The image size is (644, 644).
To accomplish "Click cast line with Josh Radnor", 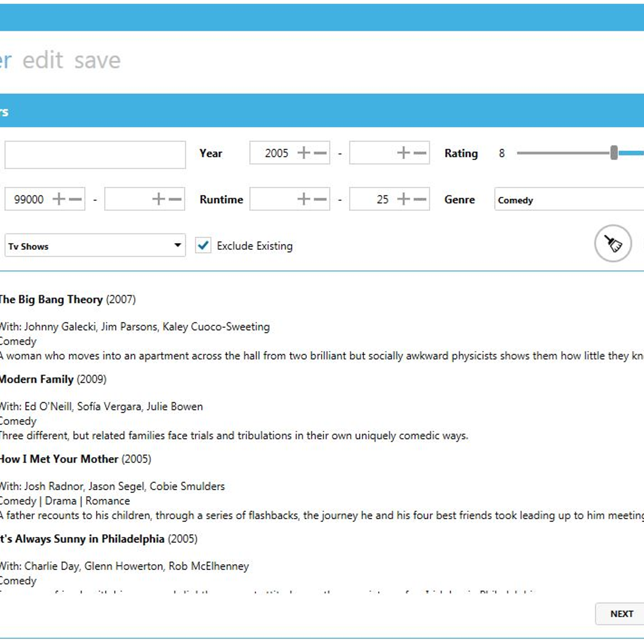I will pyautogui.click(x=112, y=486).
